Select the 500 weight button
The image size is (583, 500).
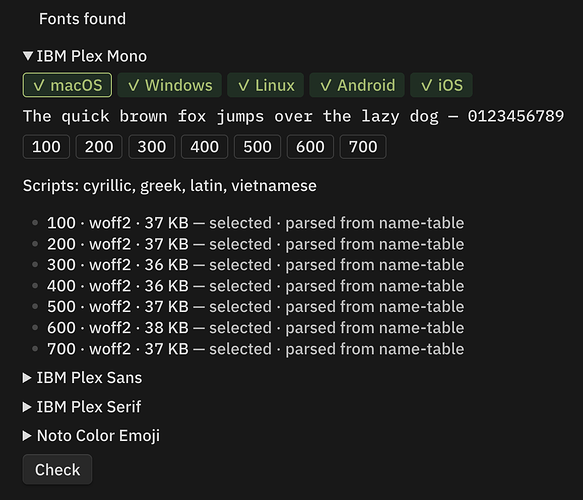pyautogui.click(x=257, y=147)
